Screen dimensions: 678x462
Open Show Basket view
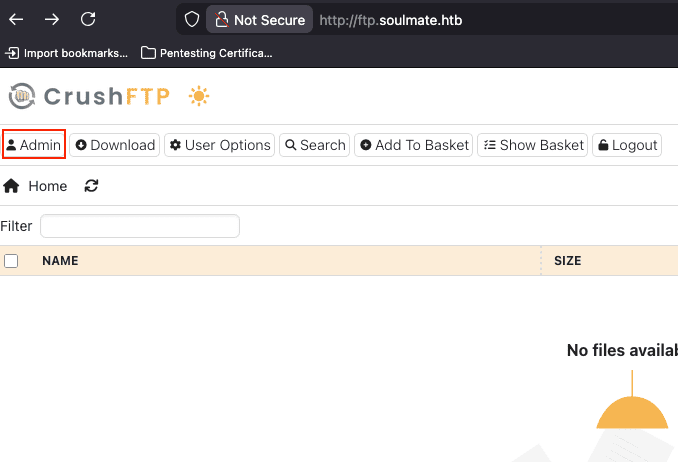(533, 145)
